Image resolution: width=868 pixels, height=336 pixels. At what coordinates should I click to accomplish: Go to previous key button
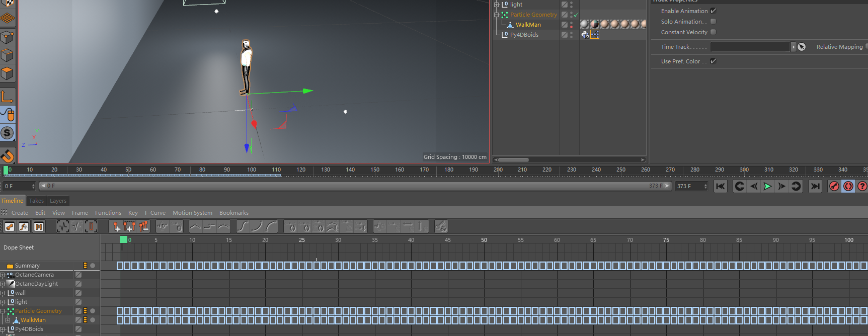pyautogui.click(x=739, y=186)
